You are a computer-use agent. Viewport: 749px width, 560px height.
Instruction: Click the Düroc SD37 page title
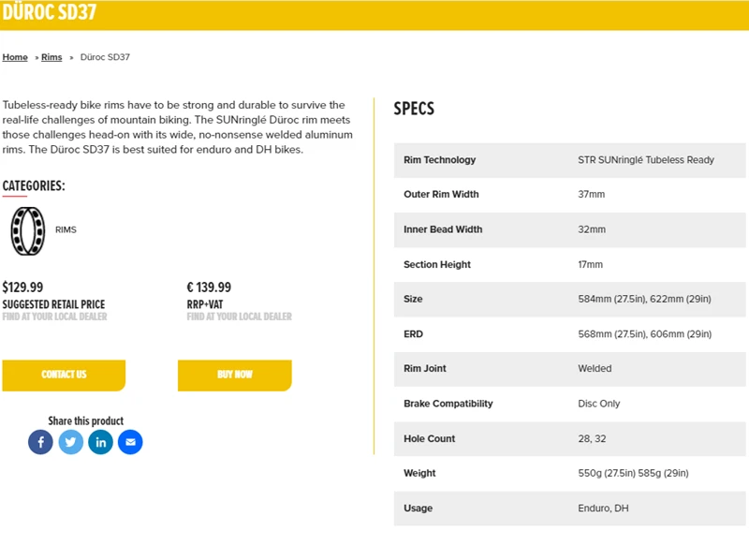tap(49, 13)
